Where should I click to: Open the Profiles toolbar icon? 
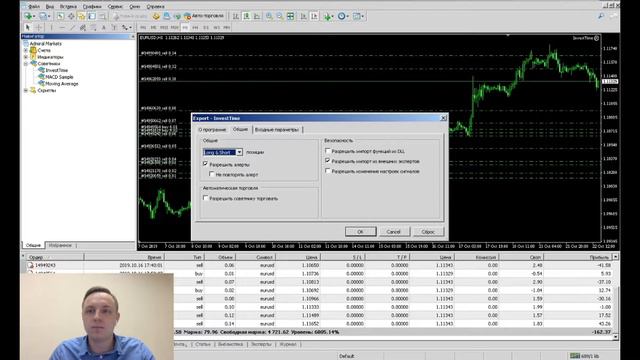point(43,16)
